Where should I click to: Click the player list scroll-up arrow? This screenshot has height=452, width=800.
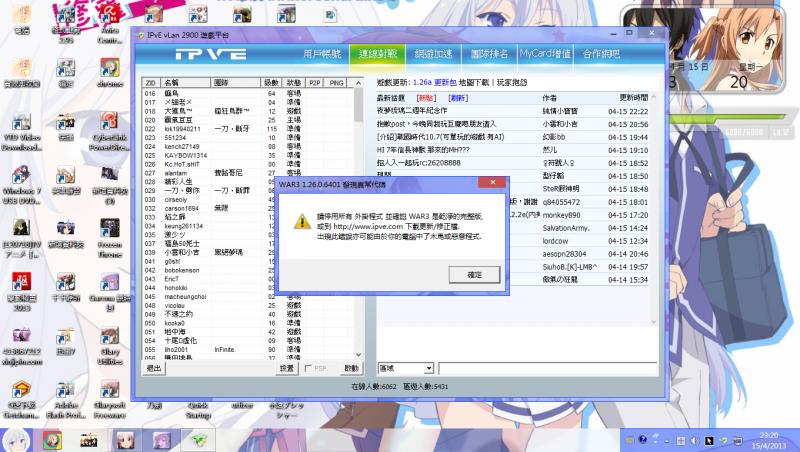coord(358,83)
